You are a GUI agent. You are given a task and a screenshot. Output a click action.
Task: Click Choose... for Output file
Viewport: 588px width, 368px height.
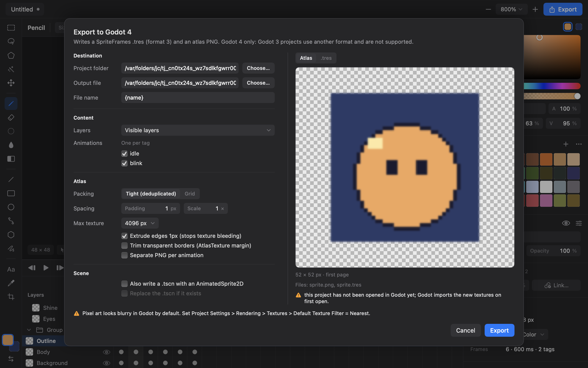coord(258,83)
